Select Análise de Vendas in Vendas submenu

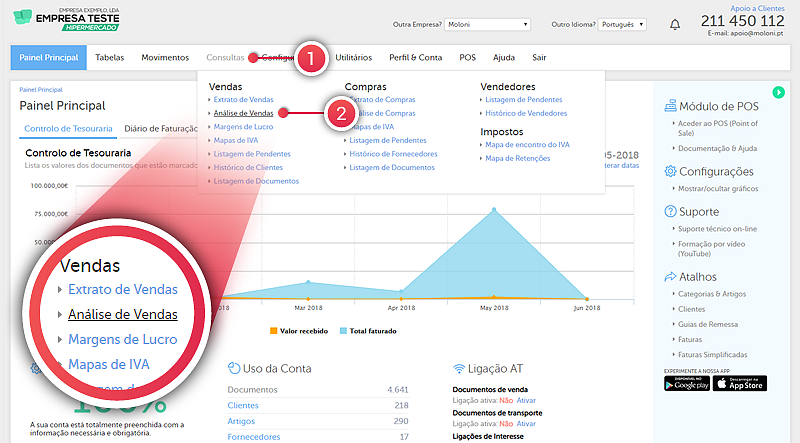coord(243,113)
